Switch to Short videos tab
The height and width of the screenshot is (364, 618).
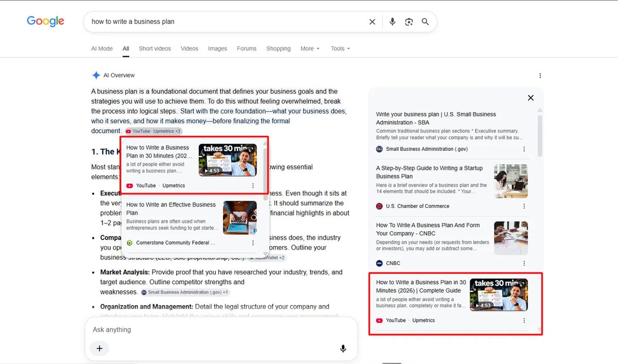click(x=154, y=48)
